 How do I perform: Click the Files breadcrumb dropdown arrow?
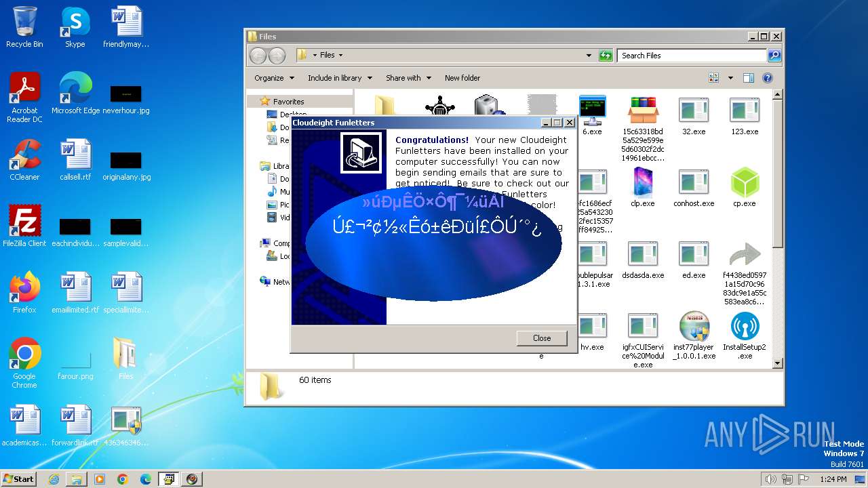(x=340, y=56)
